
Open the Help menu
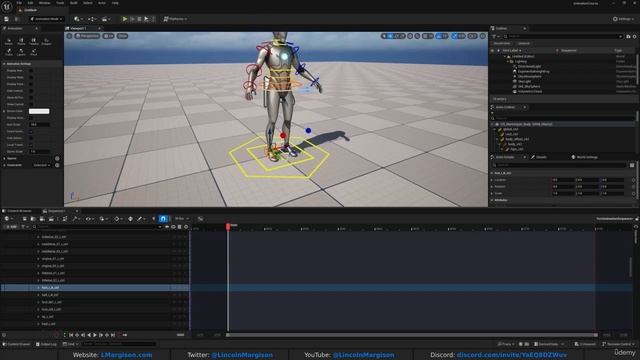115,3
